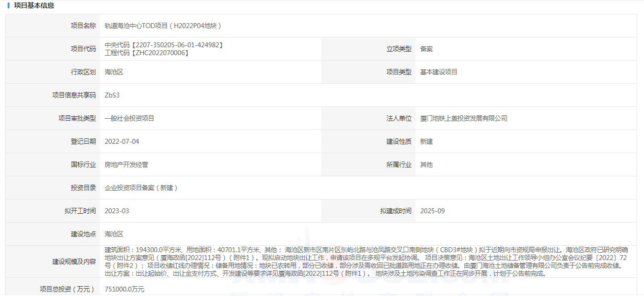644x296 pixels.
Task: Click the project name 轨道海沧中心TOD项目 value
Action: point(163,26)
